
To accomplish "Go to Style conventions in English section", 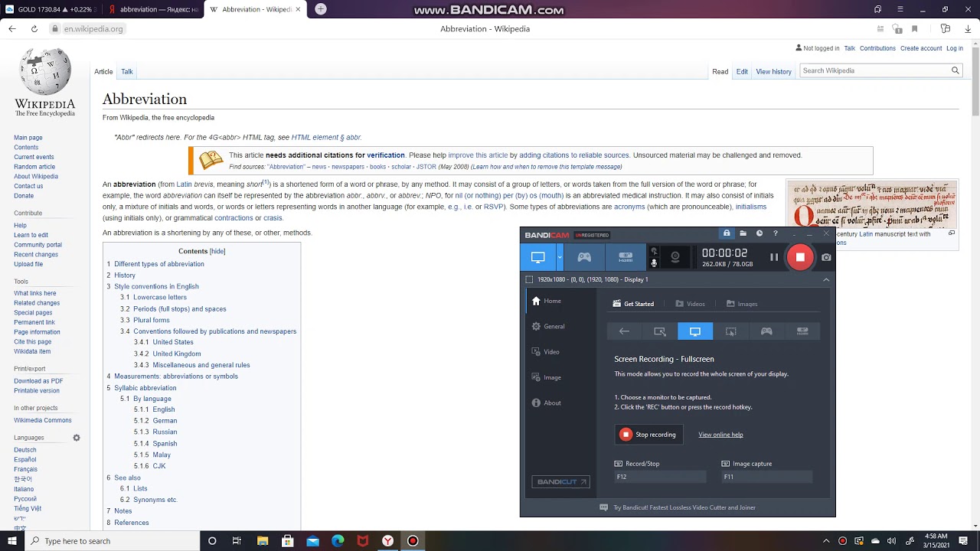I will coord(156,286).
